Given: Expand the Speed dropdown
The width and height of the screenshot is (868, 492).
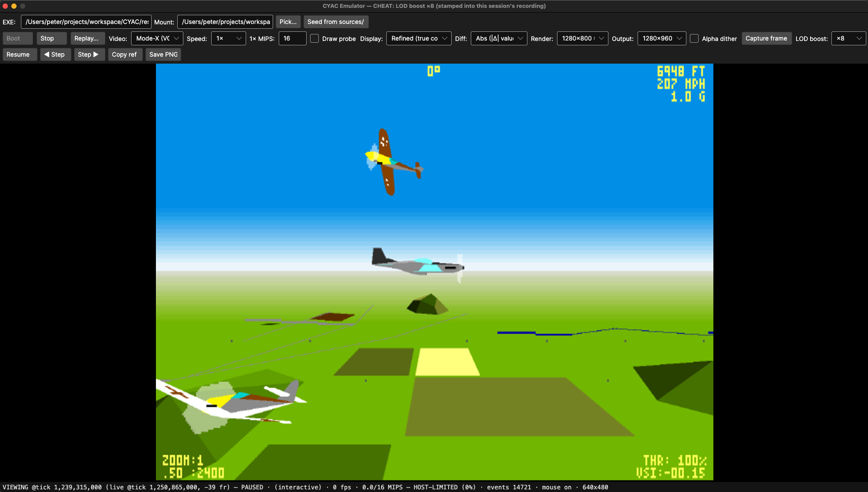Looking at the screenshot, I should click(x=229, y=38).
